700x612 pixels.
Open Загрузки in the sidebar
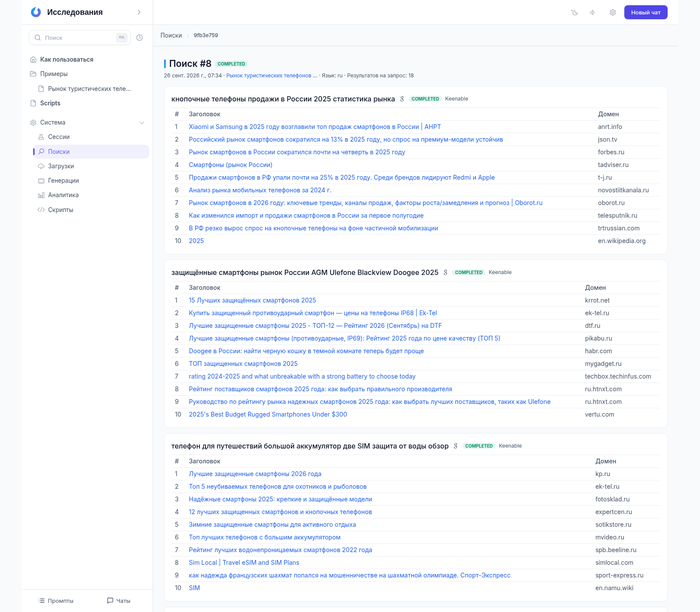click(x=61, y=166)
